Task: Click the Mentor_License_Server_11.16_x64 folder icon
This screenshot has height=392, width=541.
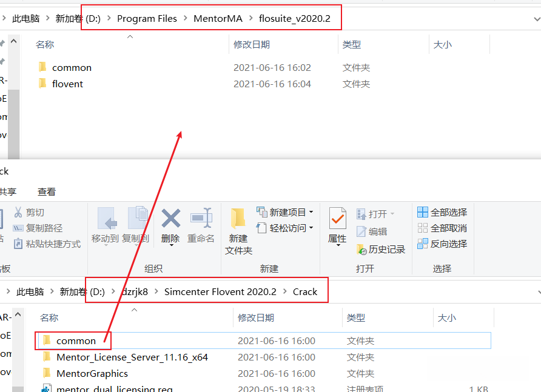Action: coord(47,356)
